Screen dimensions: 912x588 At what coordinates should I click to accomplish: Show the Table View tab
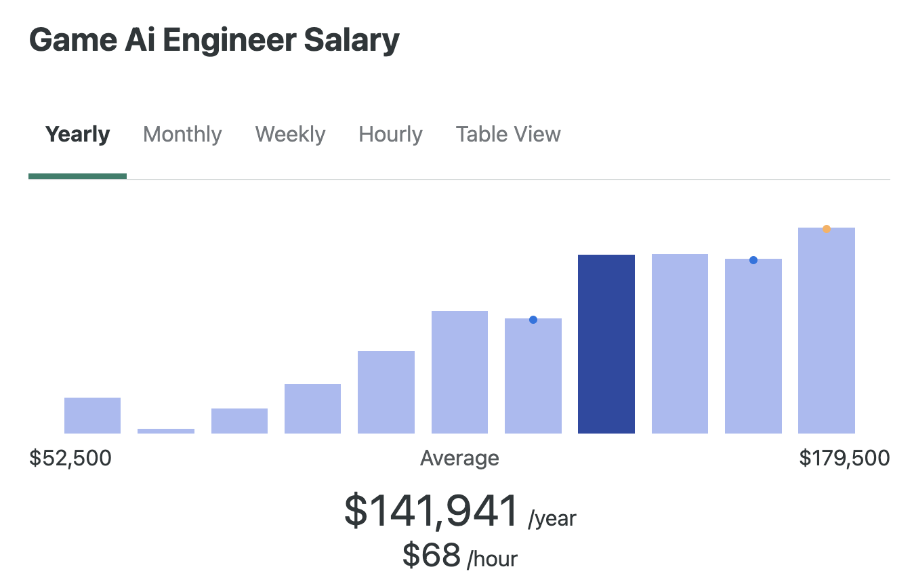click(x=508, y=134)
